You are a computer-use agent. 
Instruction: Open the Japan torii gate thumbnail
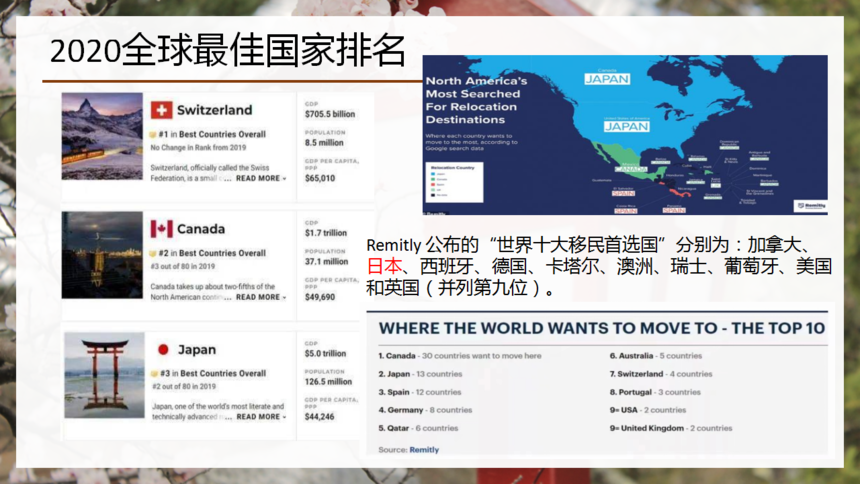click(x=104, y=375)
